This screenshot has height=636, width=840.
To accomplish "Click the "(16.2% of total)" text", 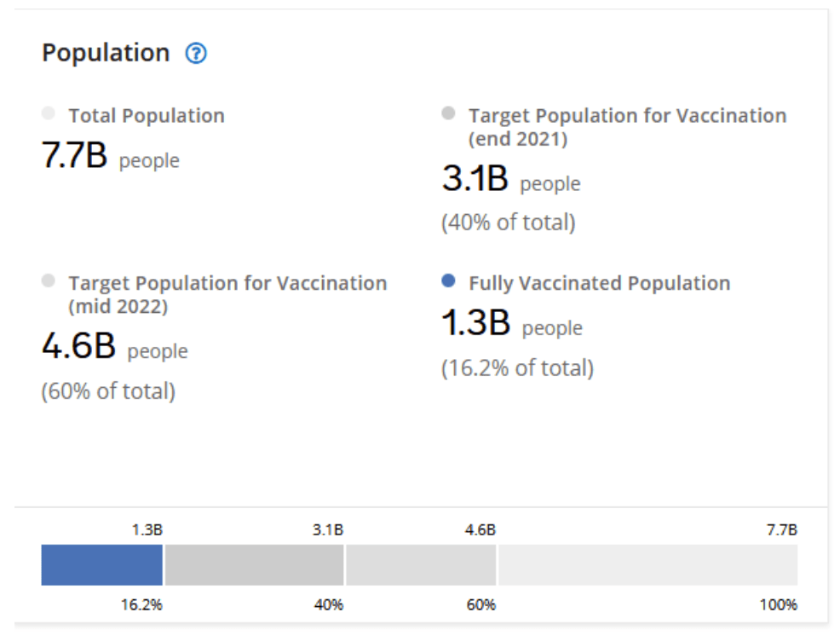I will click(517, 368).
